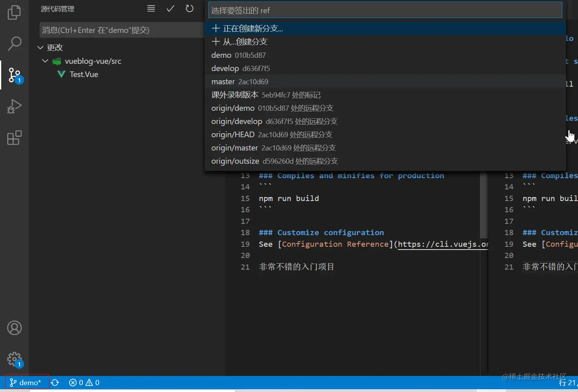Synchronize changes in status bar

click(x=55, y=383)
